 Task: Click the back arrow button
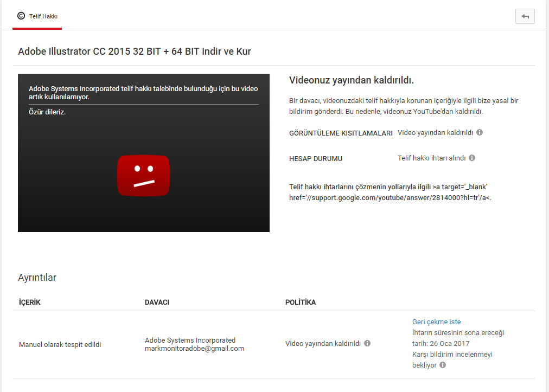click(x=525, y=16)
